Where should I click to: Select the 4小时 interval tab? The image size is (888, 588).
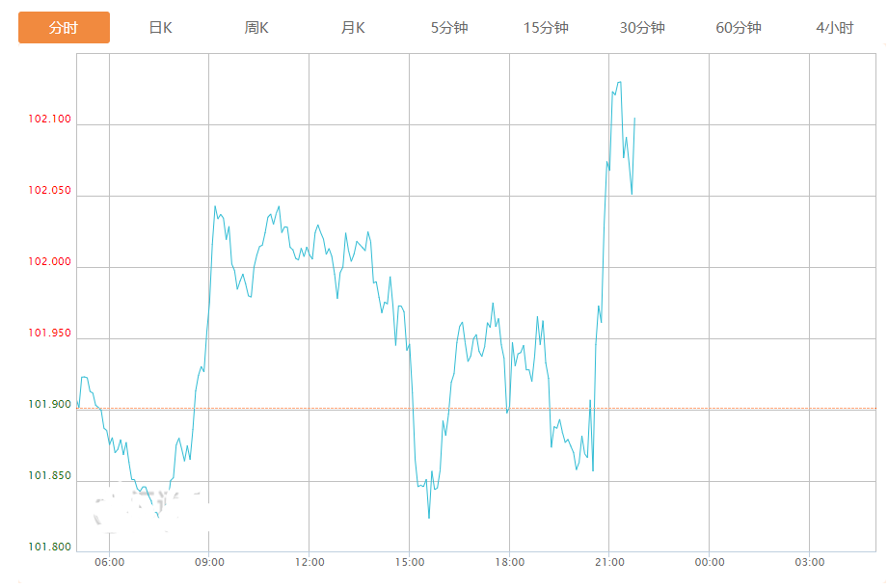(x=834, y=28)
